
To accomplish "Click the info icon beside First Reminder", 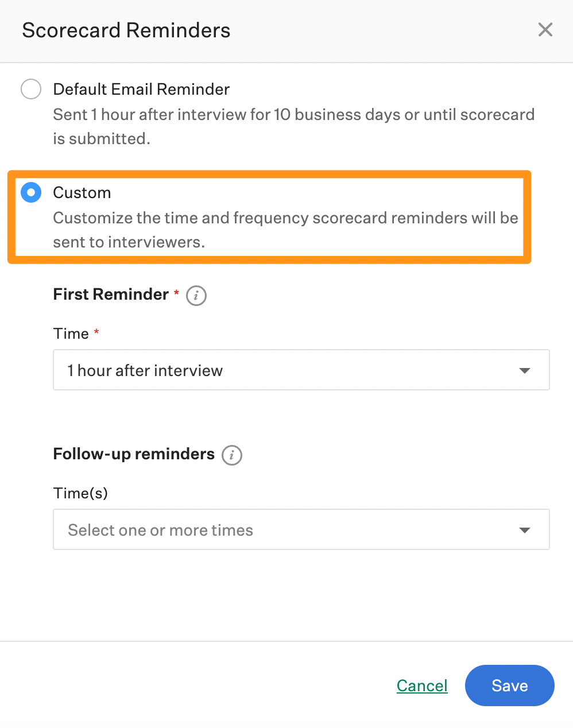I will [x=195, y=295].
